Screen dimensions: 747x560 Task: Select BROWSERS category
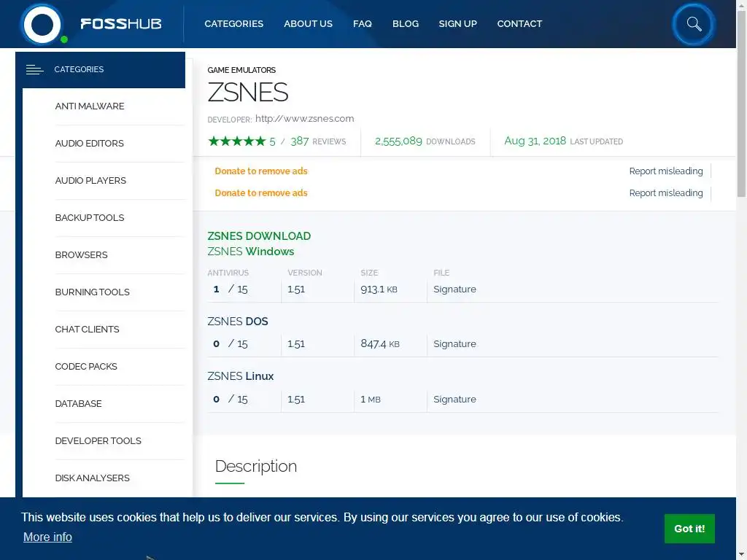tap(82, 254)
